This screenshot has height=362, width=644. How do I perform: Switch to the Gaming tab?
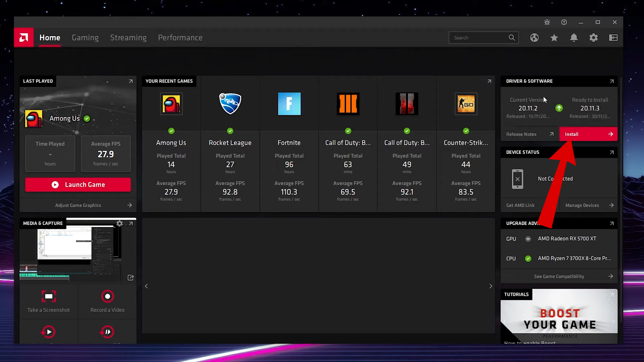[85, 38]
